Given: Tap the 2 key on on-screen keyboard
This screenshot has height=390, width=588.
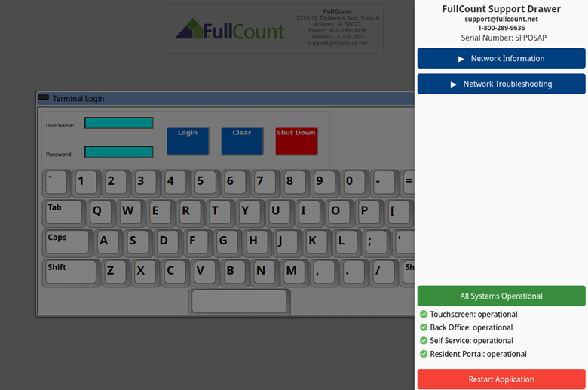Looking at the screenshot, I should (x=116, y=183).
